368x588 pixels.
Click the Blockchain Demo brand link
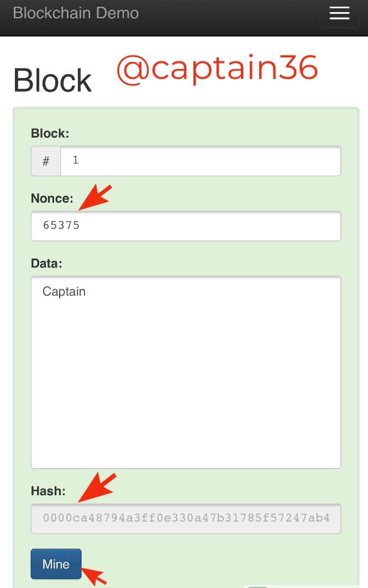point(76,13)
